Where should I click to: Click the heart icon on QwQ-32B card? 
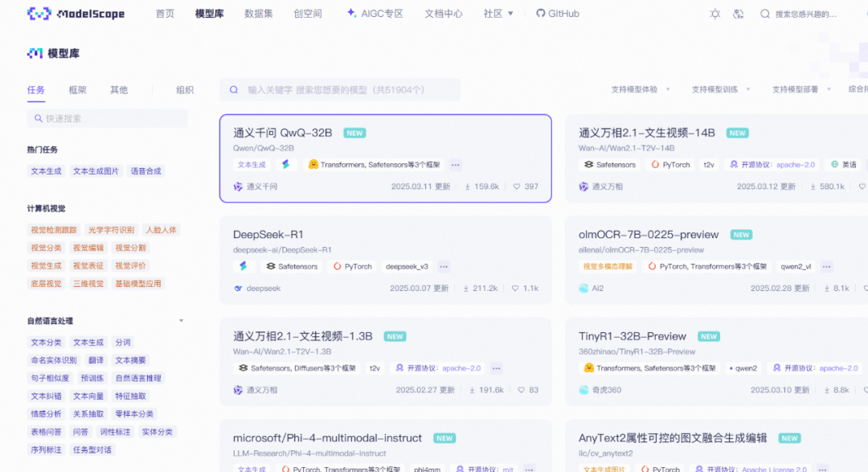pyautogui.click(x=517, y=187)
